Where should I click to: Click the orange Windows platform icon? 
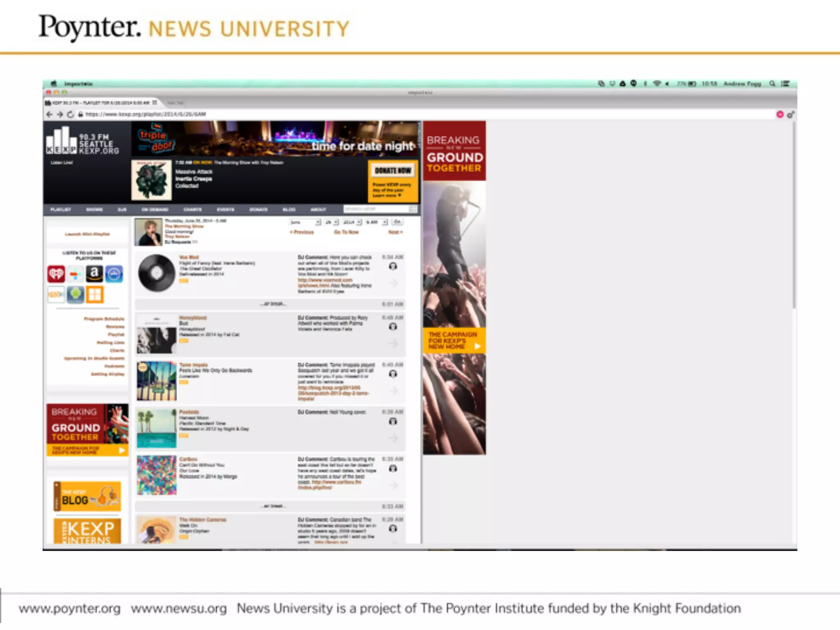point(95,294)
